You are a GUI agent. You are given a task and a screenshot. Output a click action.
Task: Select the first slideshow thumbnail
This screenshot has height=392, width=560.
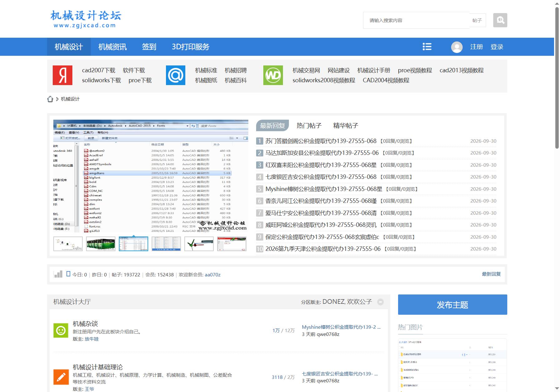pyautogui.click(x=68, y=244)
